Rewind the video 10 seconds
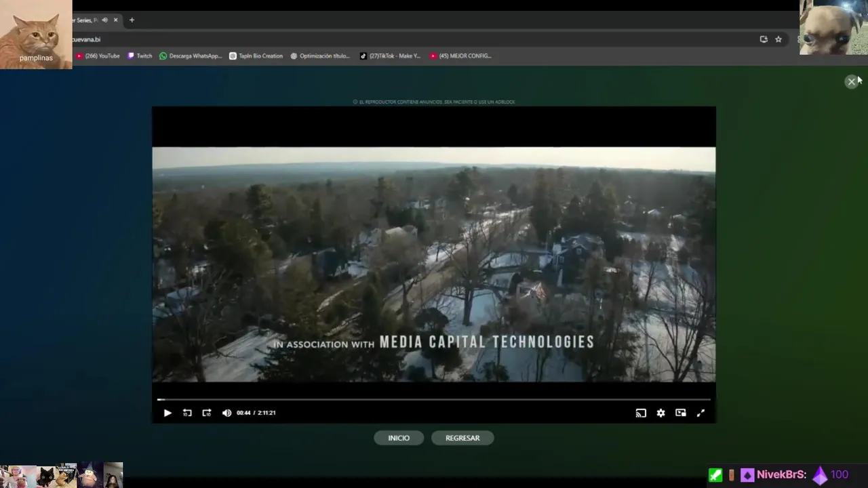The image size is (868, 488). tap(187, 413)
